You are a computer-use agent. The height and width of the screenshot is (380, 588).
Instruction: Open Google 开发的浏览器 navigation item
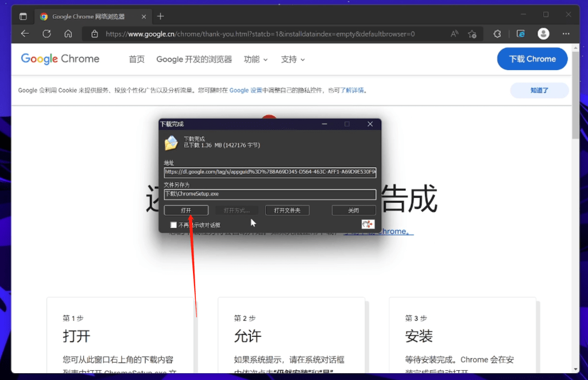click(194, 59)
